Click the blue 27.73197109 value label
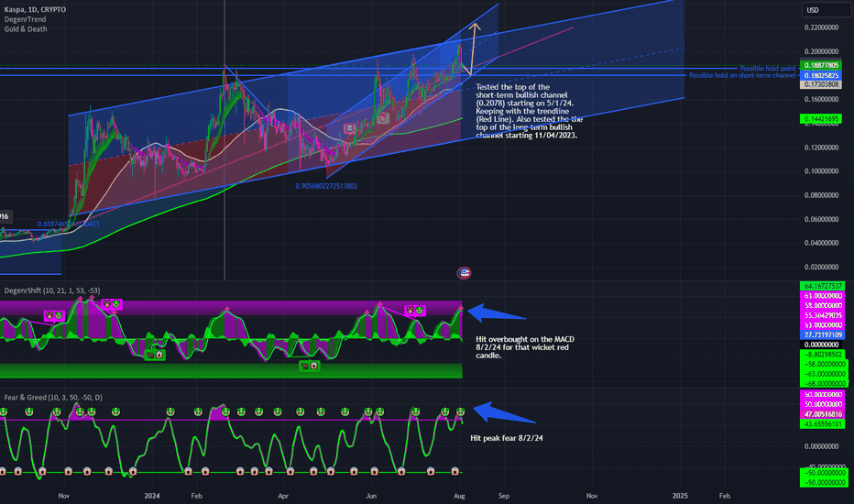 [823, 334]
